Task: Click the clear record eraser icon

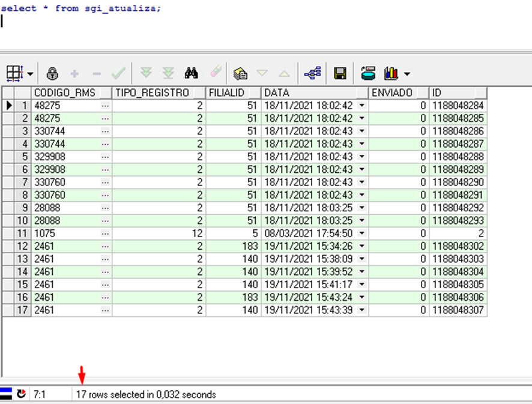Action: tap(216, 72)
